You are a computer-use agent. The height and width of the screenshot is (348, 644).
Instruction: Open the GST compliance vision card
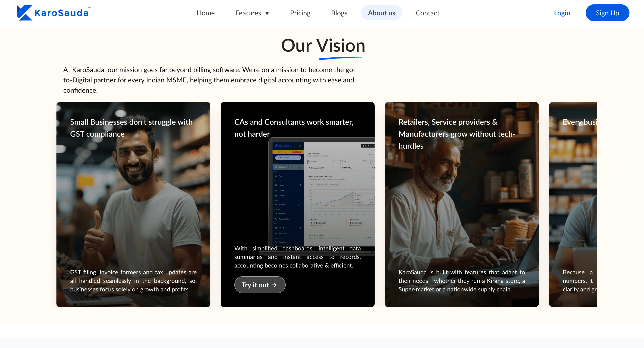(x=133, y=205)
